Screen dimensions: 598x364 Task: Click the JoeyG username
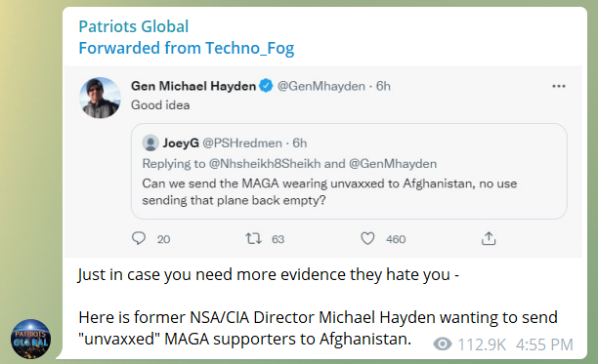click(x=181, y=143)
